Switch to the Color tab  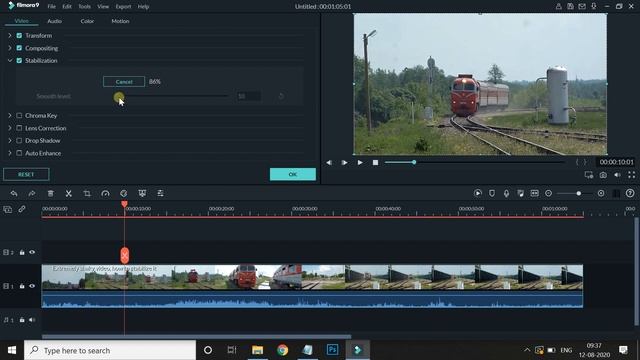87,21
